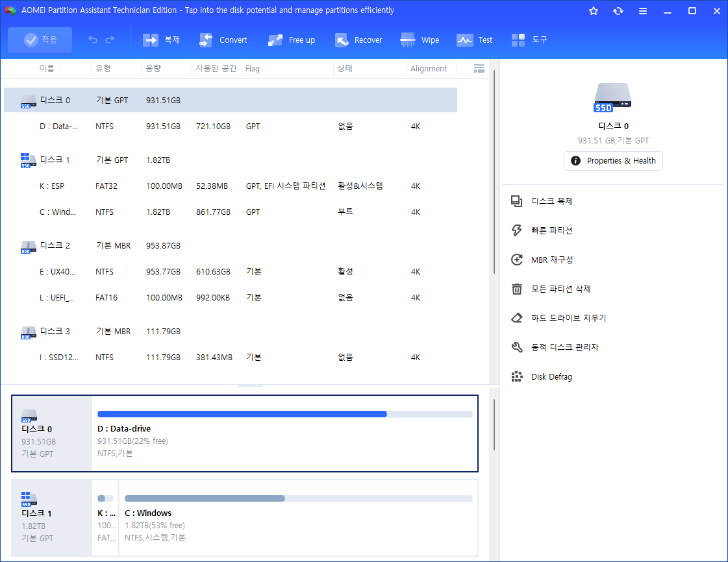
Task: Click the 모든 파티션 삭제 trash icon
Action: 517,289
